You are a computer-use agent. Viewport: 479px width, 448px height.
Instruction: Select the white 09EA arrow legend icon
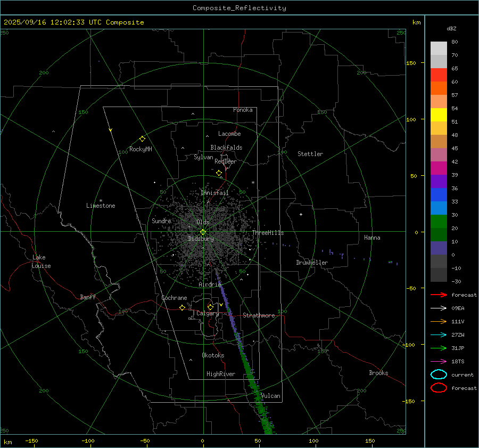click(439, 308)
